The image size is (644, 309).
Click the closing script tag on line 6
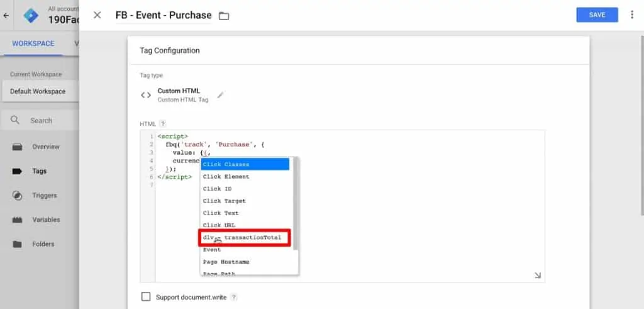point(175,177)
